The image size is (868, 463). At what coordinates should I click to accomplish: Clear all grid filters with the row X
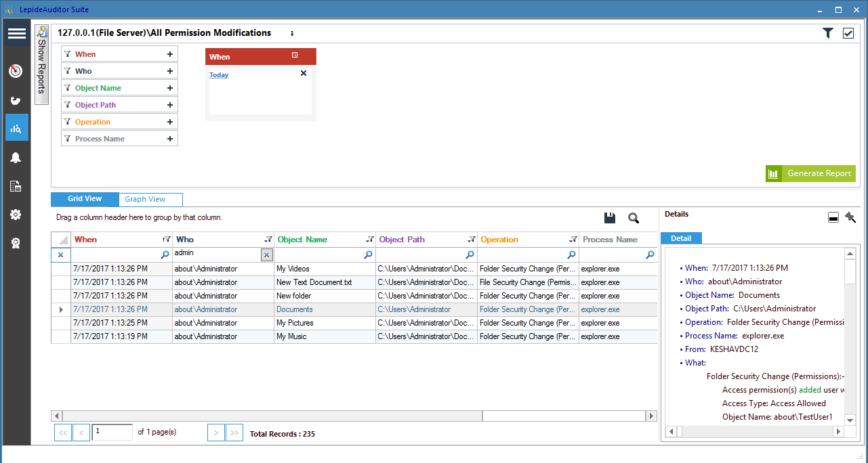point(60,255)
